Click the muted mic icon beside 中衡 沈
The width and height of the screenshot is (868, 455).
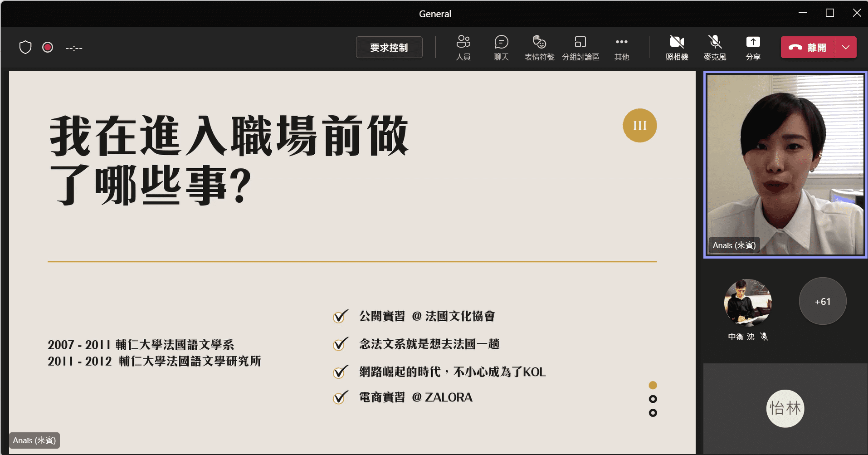click(x=764, y=337)
